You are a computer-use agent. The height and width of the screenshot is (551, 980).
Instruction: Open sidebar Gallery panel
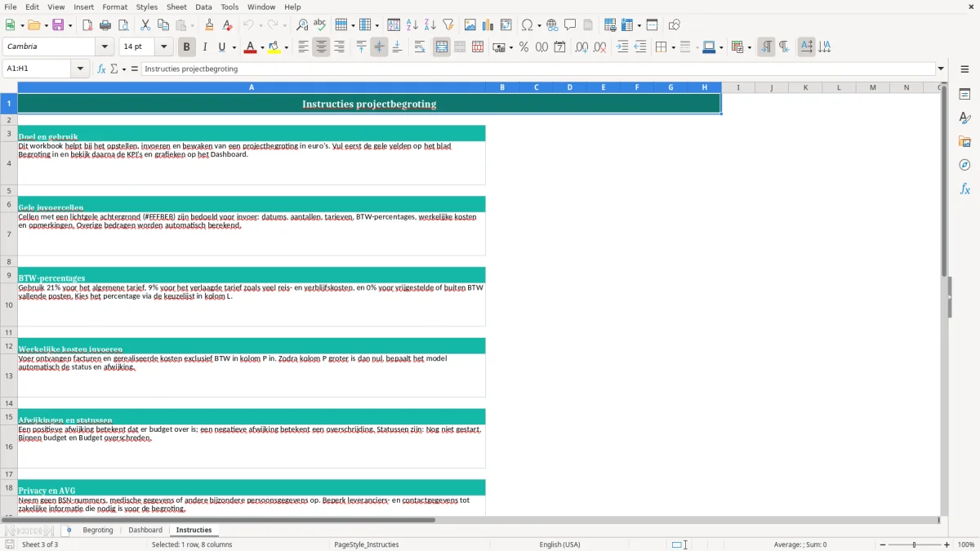pos(964,141)
